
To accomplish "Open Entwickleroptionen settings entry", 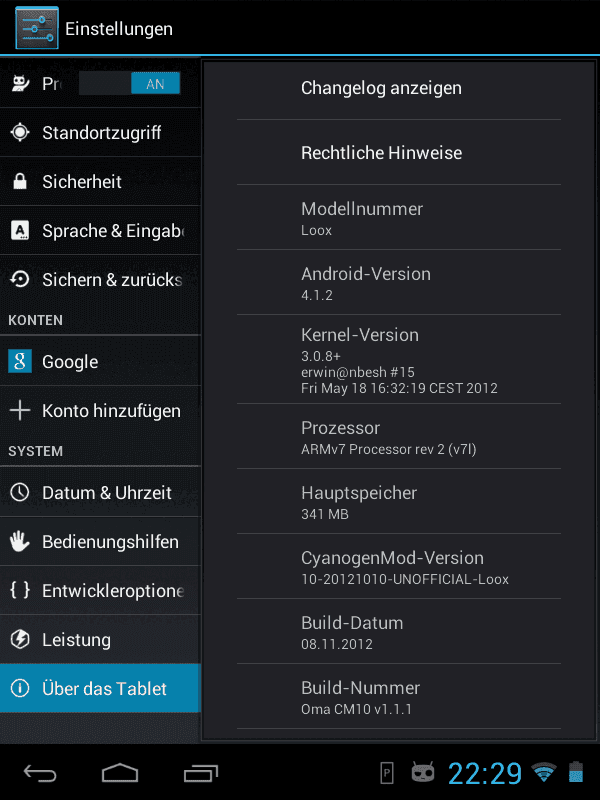I will [x=101, y=590].
